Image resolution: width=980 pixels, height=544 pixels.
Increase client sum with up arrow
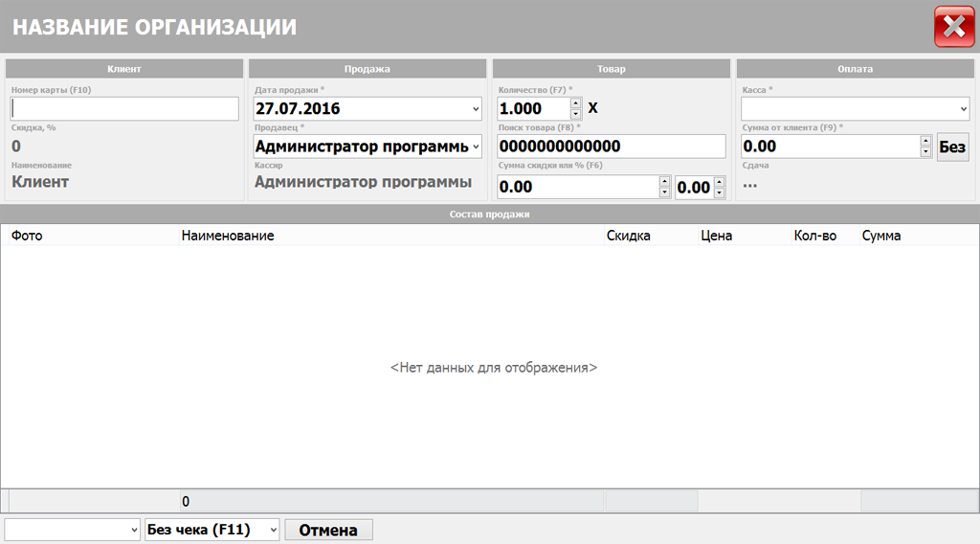(925, 142)
